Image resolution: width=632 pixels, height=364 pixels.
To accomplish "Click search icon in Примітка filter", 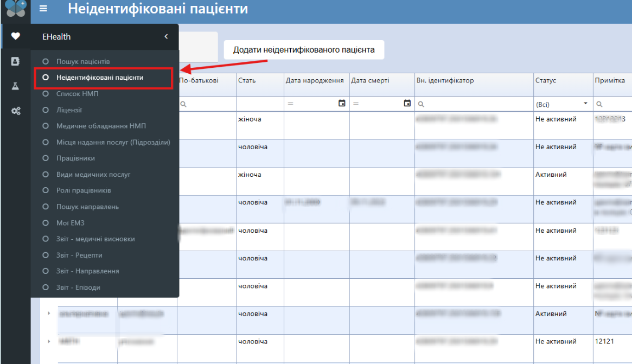I will (599, 104).
